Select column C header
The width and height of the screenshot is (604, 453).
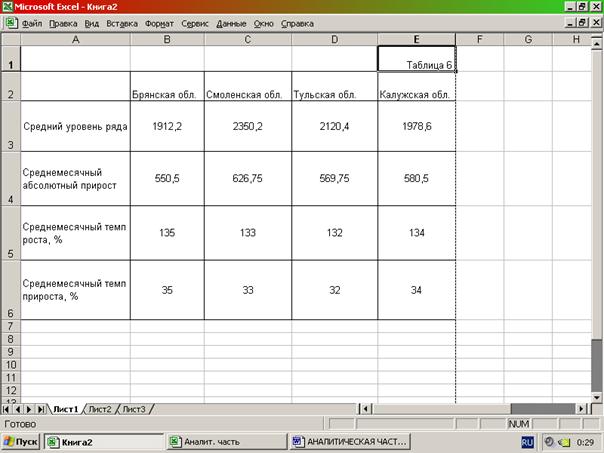247,39
